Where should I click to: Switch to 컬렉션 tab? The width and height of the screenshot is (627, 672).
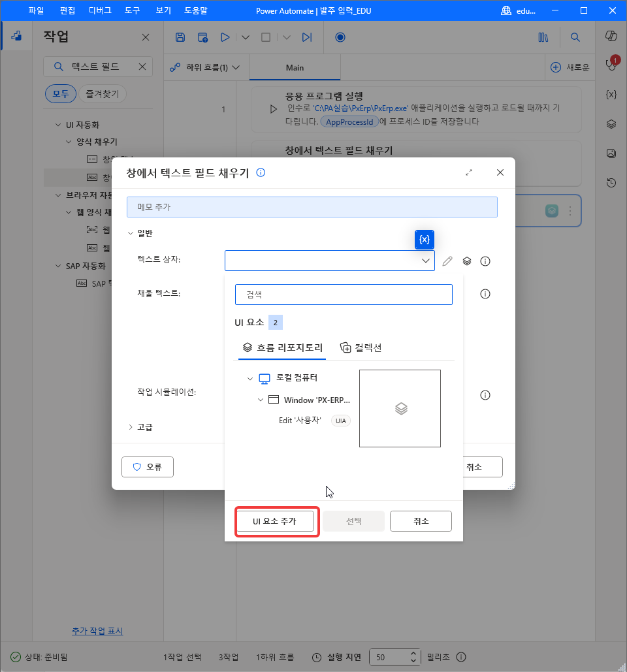361,347
